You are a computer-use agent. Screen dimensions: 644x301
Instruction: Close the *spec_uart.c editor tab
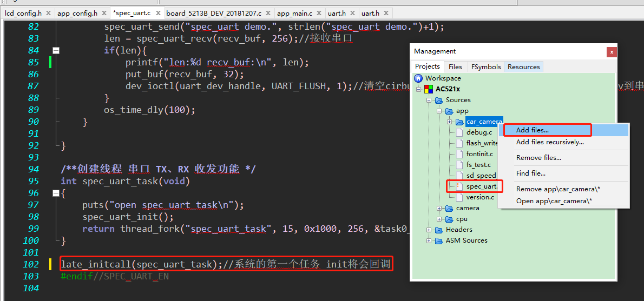158,13
